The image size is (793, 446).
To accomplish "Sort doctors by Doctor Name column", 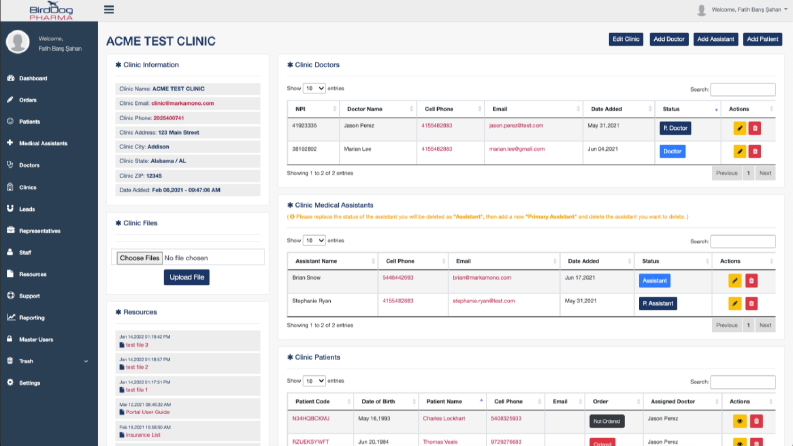I will pyautogui.click(x=378, y=109).
